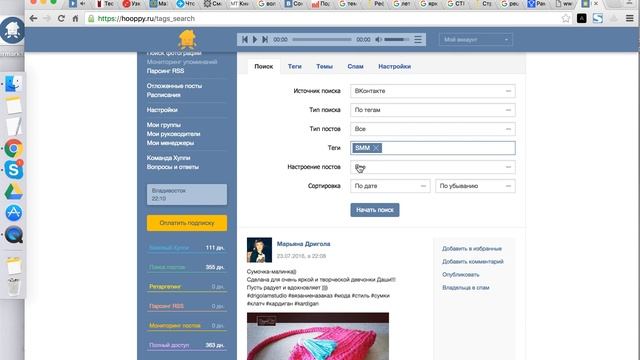This screenshot has height=360, width=640.
Task: Switch to the 'Темы' tab
Action: [324, 66]
